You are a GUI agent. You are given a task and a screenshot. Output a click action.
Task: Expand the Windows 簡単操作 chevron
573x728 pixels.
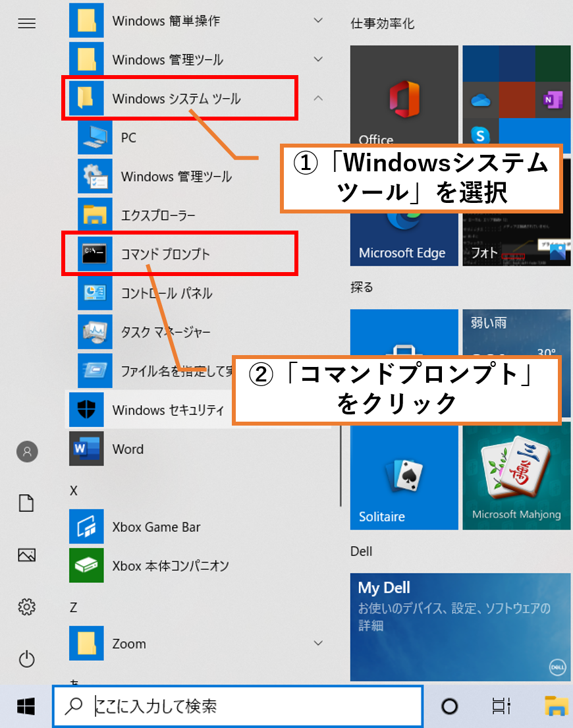coord(318,20)
